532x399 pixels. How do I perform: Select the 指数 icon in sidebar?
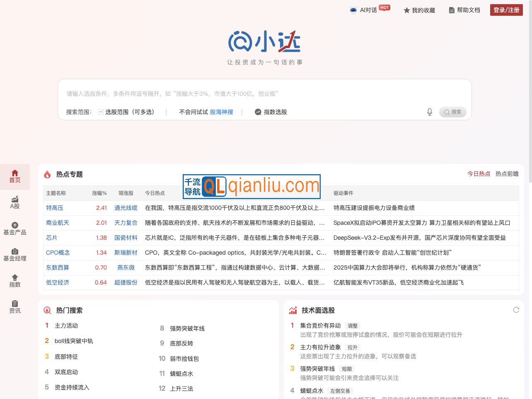coord(15,279)
